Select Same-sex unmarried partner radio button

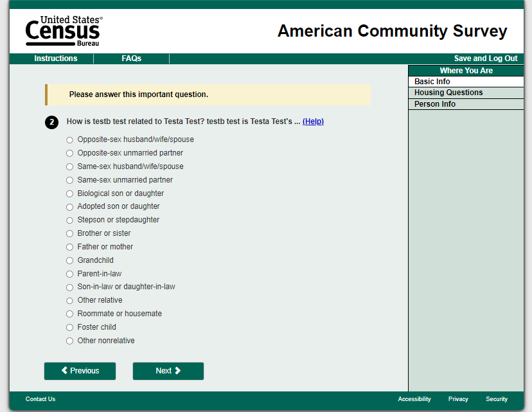(69, 180)
